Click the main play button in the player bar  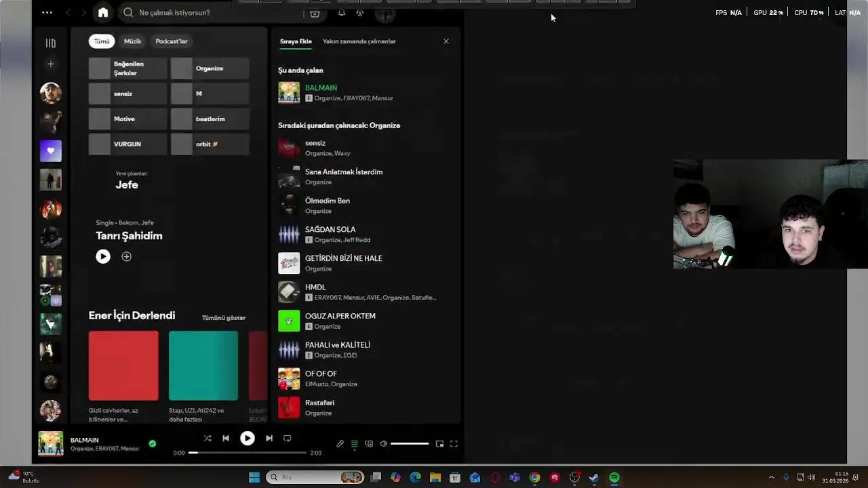(x=248, y=439)
